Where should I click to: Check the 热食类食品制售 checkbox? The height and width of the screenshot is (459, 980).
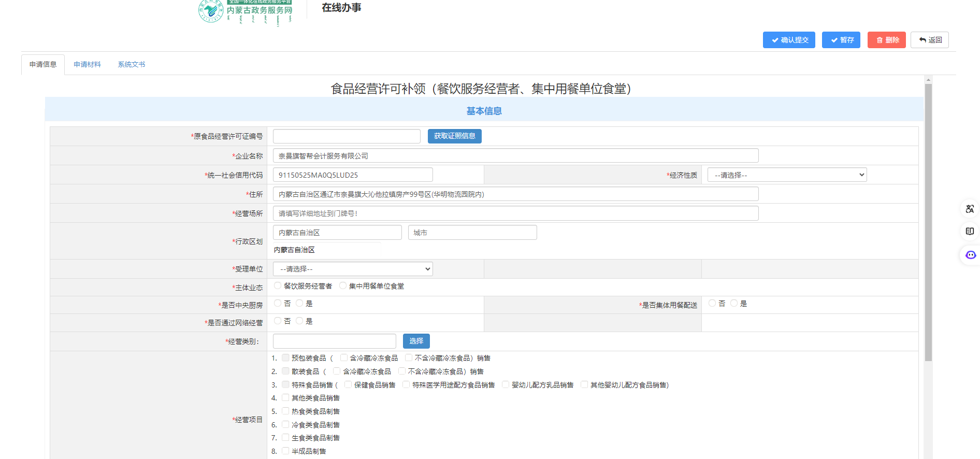[x=285, y=411]
